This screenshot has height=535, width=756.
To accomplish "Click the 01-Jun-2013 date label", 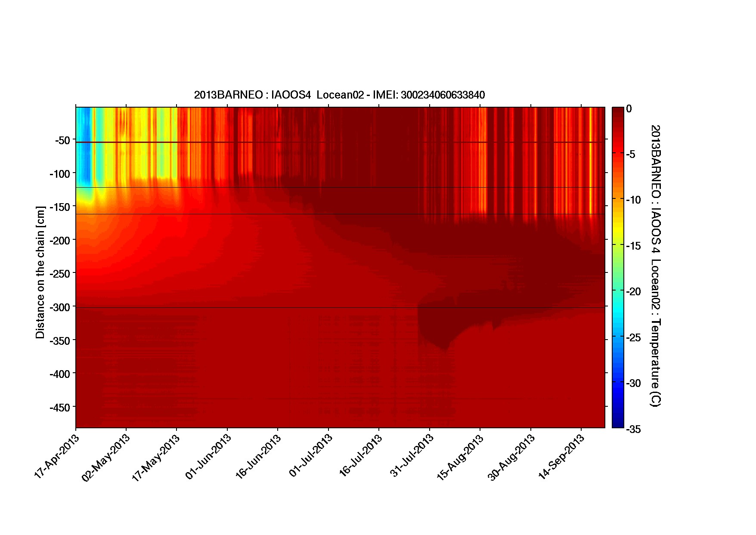I will (209, 457).
